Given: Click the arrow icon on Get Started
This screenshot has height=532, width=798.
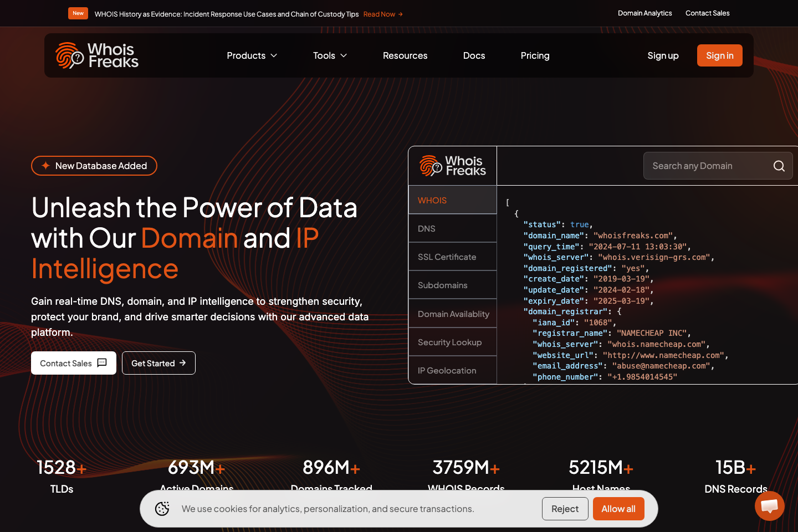Looking at the screenshot, I should point(183,363).
